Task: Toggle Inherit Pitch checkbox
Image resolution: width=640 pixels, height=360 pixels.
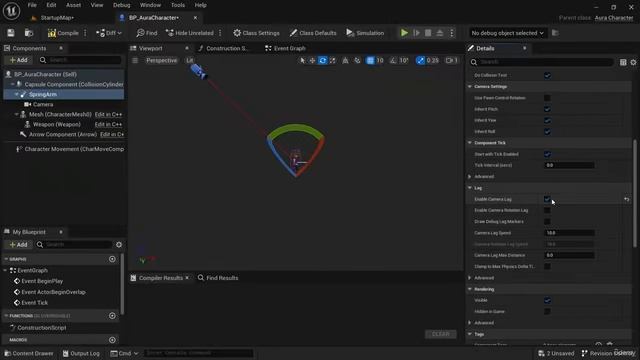Action: [547, 109]
